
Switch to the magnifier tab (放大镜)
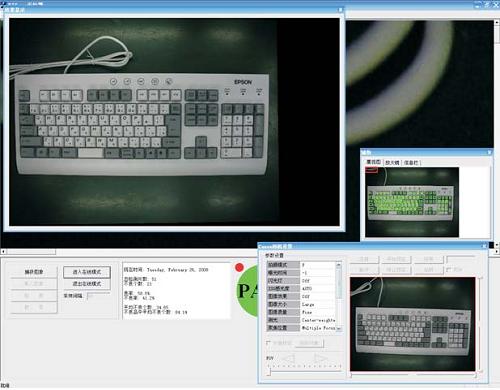tap(392, 162)
